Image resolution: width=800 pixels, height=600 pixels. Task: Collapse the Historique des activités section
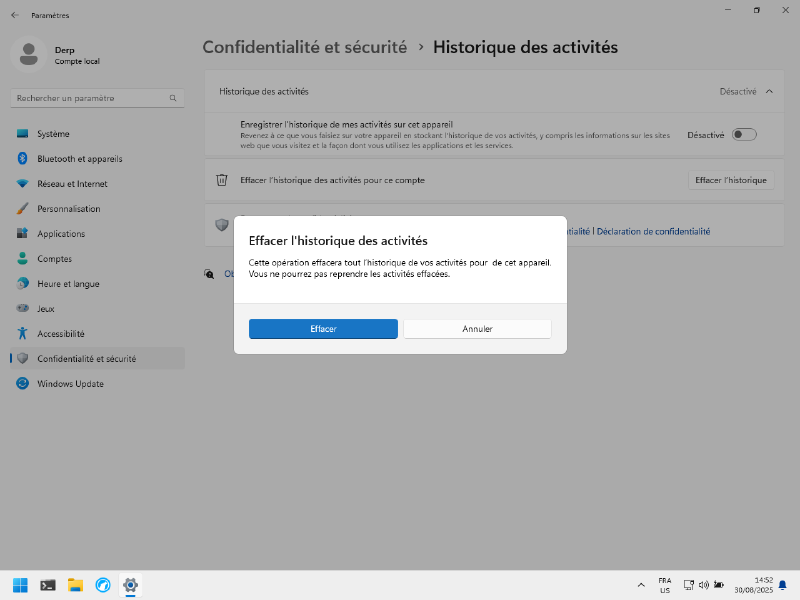769,90
